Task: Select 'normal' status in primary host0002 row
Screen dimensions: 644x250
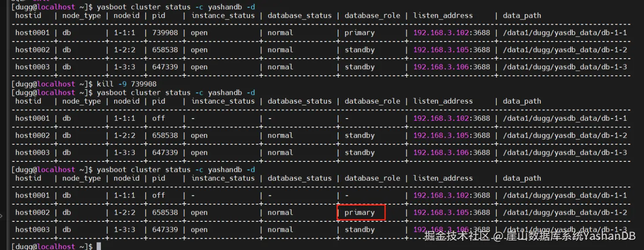Action: click(x=280, y=213)
